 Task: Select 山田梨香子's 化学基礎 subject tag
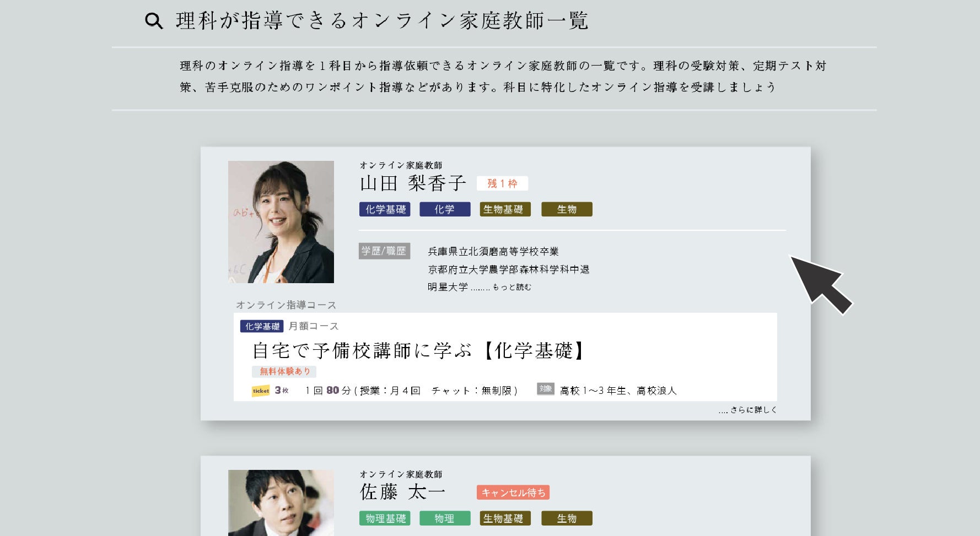tap(385, 209)
